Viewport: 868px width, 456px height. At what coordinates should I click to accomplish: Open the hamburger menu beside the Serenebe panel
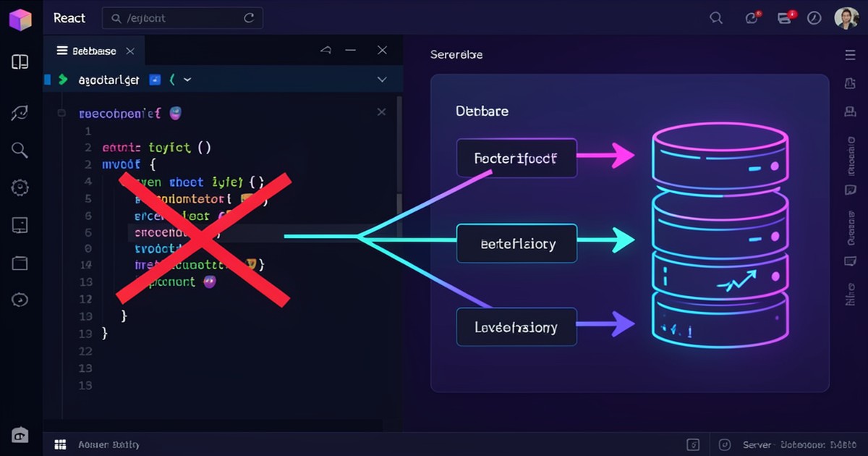coord(850,55)
